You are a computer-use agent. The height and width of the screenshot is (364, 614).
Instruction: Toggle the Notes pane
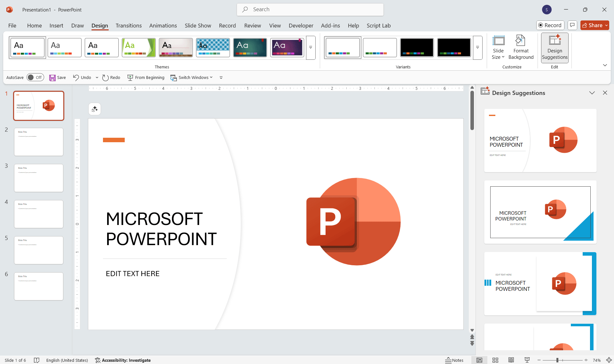(454, 360)
